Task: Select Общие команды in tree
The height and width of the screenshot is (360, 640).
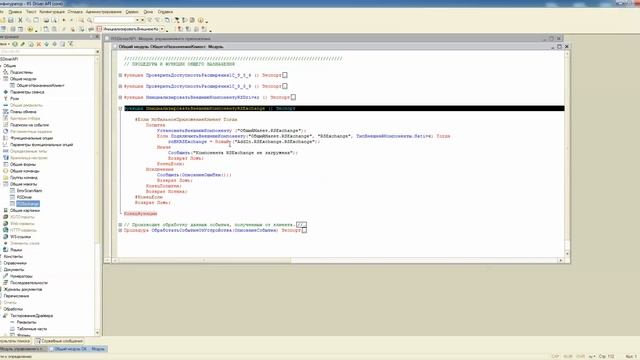Action: coord(24,171)
